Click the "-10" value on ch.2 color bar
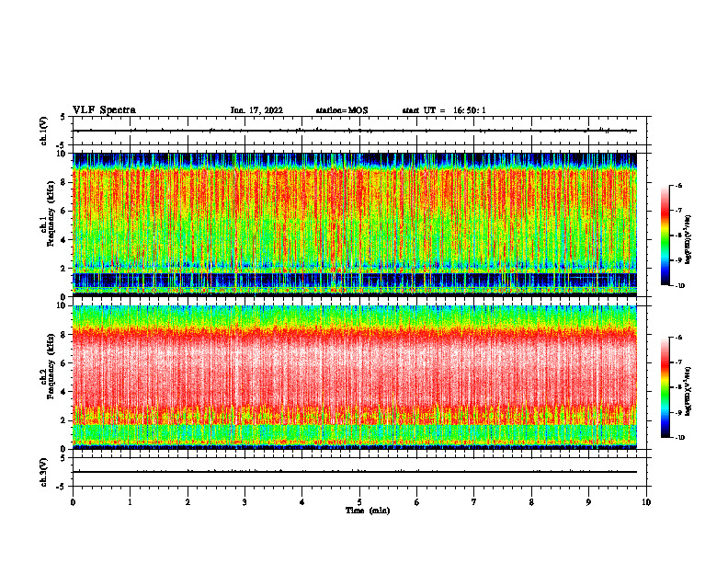The image size is (728, 563). 680,438
